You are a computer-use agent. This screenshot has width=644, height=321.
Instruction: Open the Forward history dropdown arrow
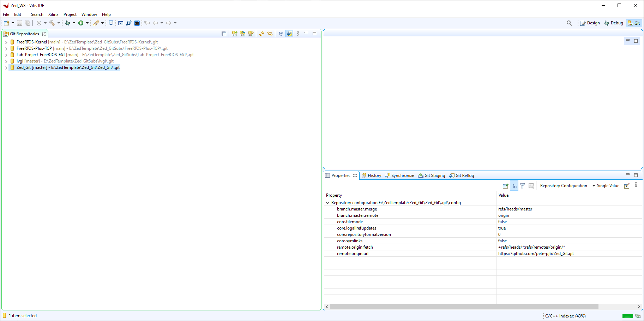(x=175, y=23)
